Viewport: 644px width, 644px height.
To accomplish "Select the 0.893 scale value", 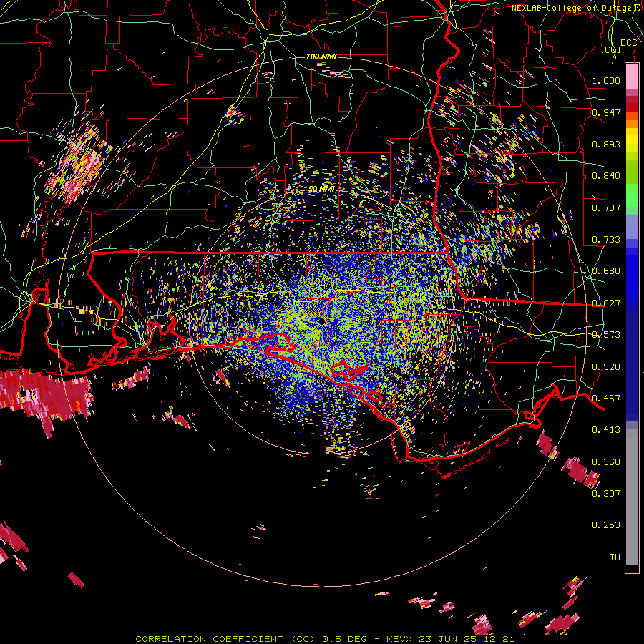I will (x=606, y=144).
